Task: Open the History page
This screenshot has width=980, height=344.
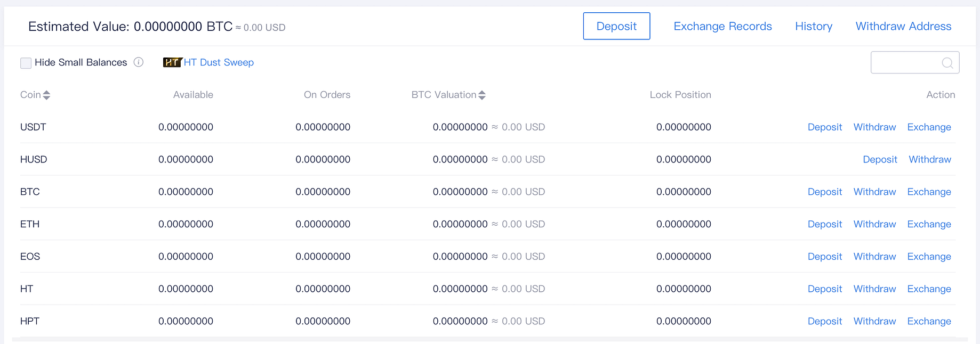Action: coord(814,26)
